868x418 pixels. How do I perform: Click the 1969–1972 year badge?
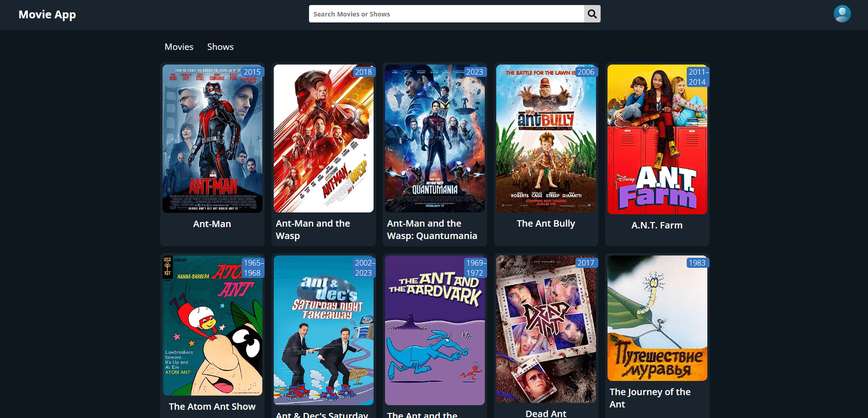tap(476, 268)
